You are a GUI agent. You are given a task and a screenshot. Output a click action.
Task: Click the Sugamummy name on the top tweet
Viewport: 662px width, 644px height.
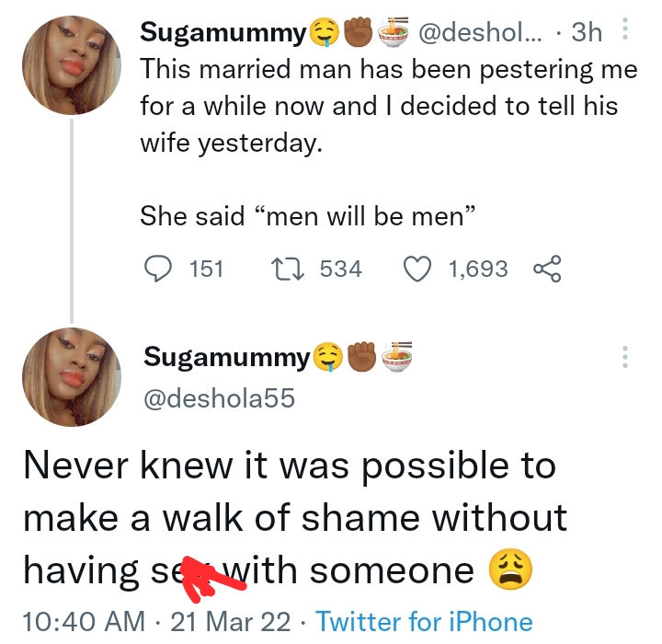click(x=222, y=34)
